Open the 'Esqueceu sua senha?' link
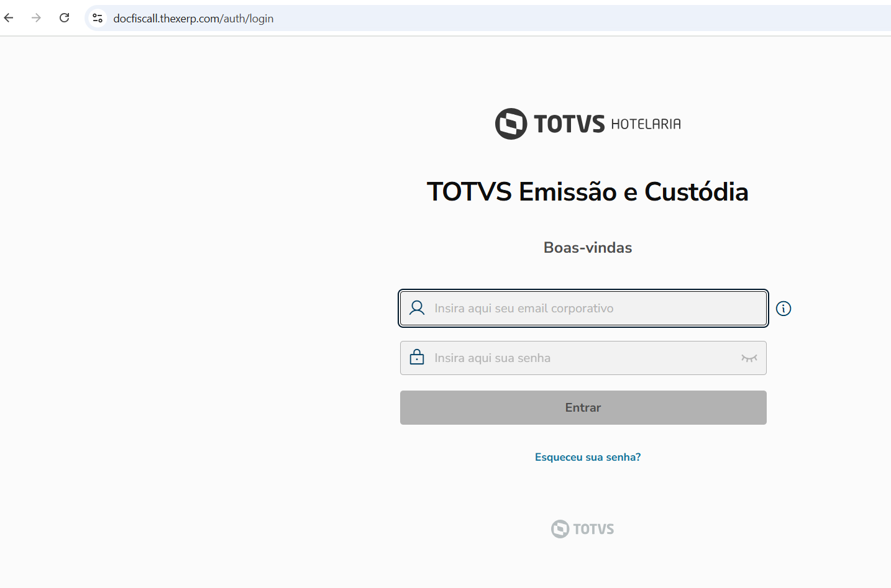 point(588,457)
